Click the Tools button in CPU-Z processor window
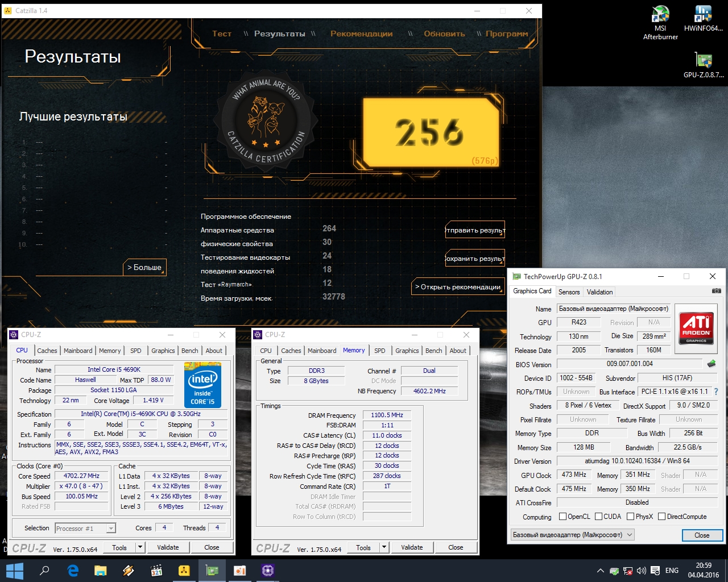 click(x=119, y=547)
